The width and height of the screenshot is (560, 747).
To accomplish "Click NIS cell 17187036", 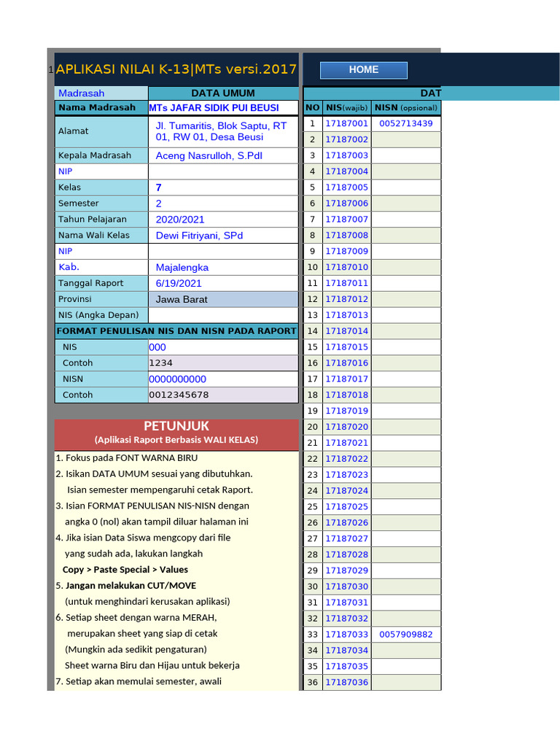I will click(x=346, y=682).
